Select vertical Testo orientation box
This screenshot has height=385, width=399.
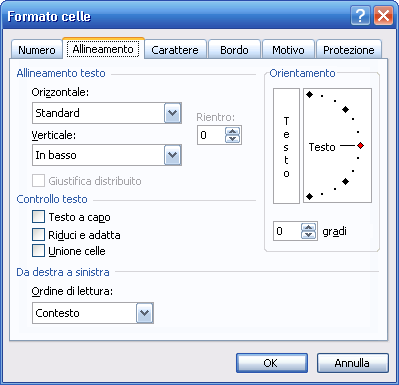[x=286, y=146]
